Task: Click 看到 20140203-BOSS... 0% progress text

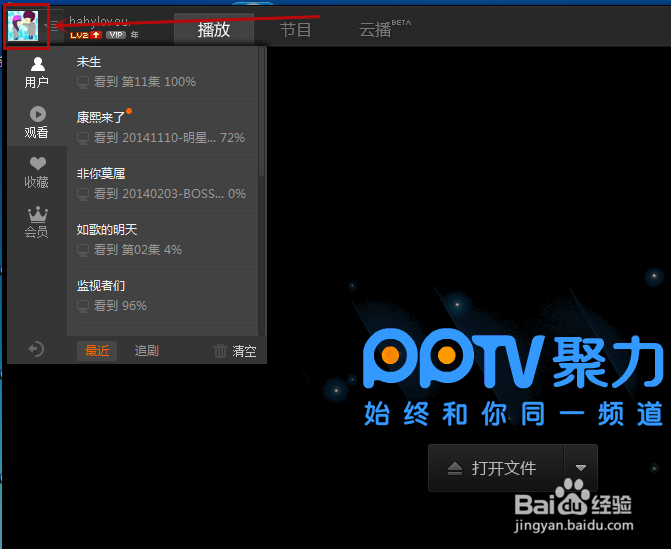Action: 170,194
